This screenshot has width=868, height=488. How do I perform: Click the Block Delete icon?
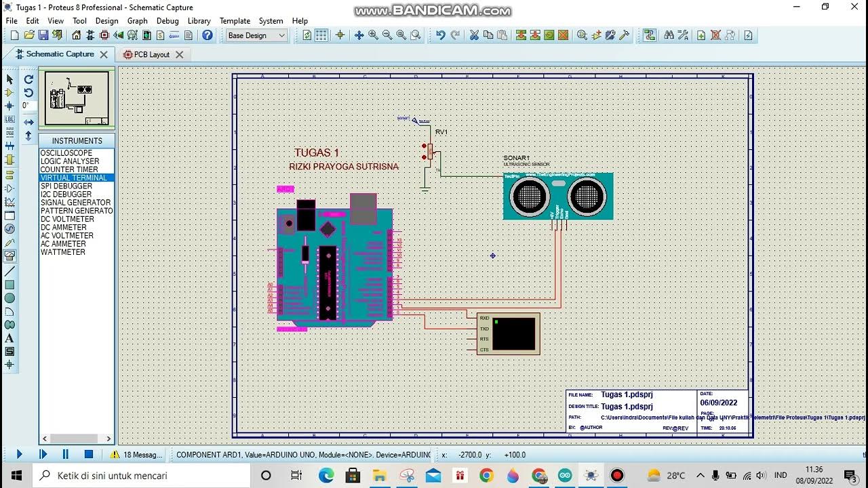[x=563, y=35]
